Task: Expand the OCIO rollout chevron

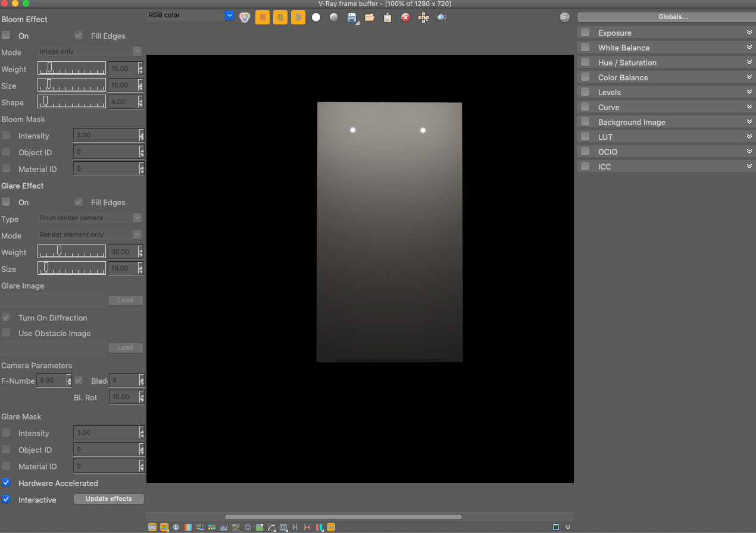Action: [x=749, y=151]
